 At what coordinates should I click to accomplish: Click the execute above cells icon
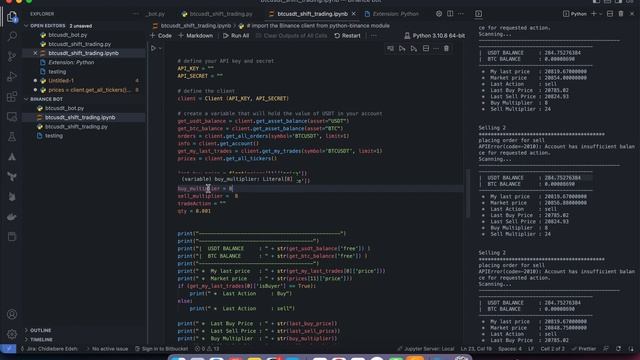[402, 49]
